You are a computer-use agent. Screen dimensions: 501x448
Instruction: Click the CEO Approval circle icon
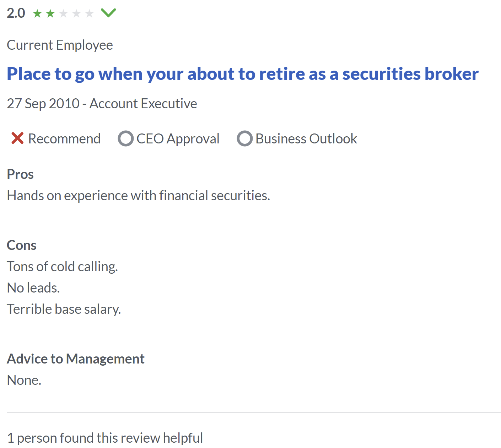(x=126, y=138)
